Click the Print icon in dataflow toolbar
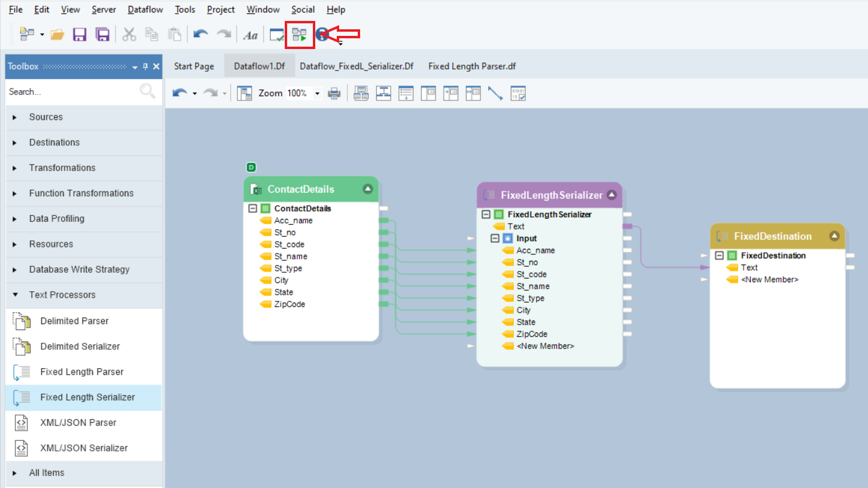 (x=334, y=93)
